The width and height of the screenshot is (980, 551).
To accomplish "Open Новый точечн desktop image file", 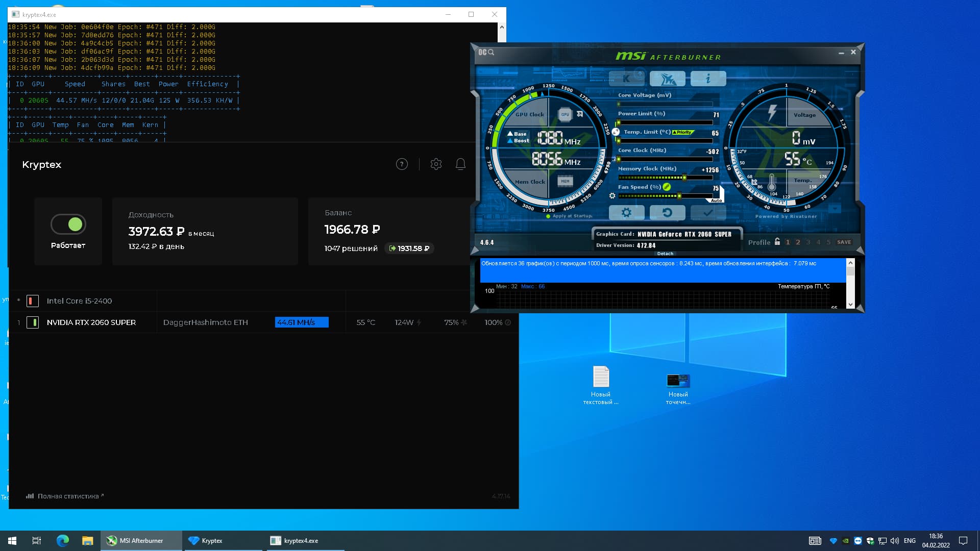I will point(678,389).
